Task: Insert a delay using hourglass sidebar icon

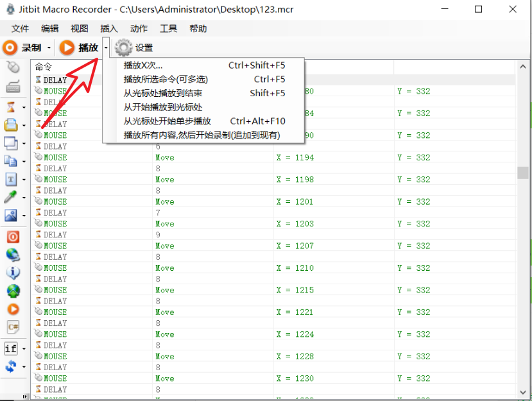Action: tap(11, 107)
